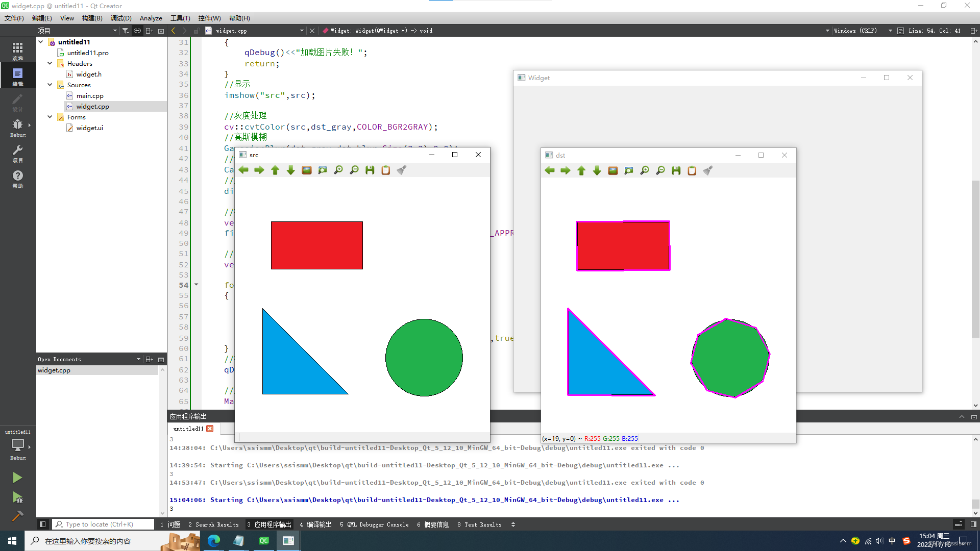
Task: Toggle project tree filter icon
Action: pyautogui.click(x=126, y=31)
